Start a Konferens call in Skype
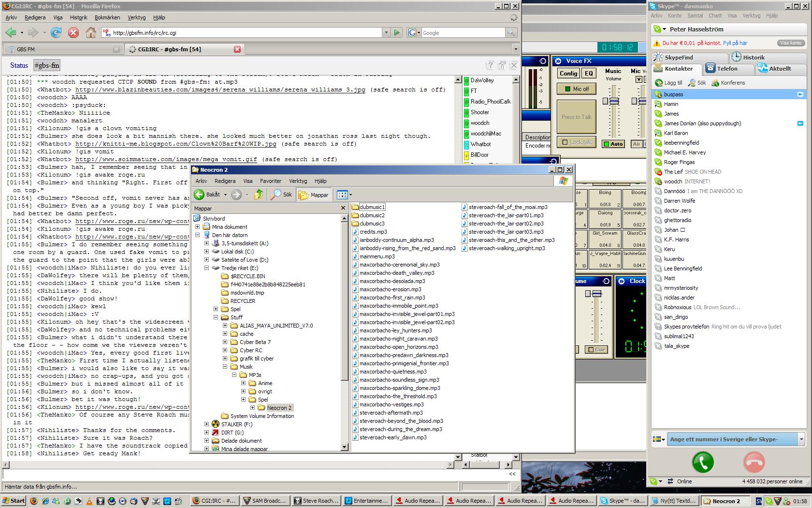812x508 pixels. point(728,83)
